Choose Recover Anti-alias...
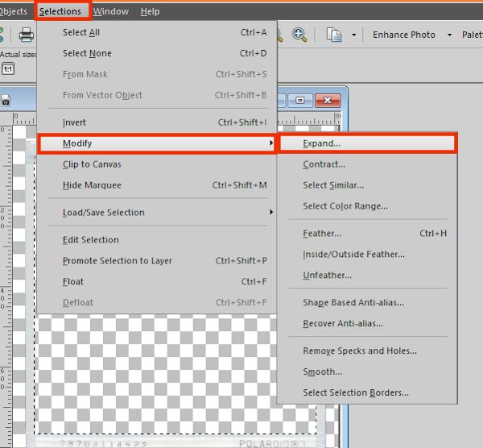Image resolution: width=483 pixels, height=448 pixels. tap(367, 323)
